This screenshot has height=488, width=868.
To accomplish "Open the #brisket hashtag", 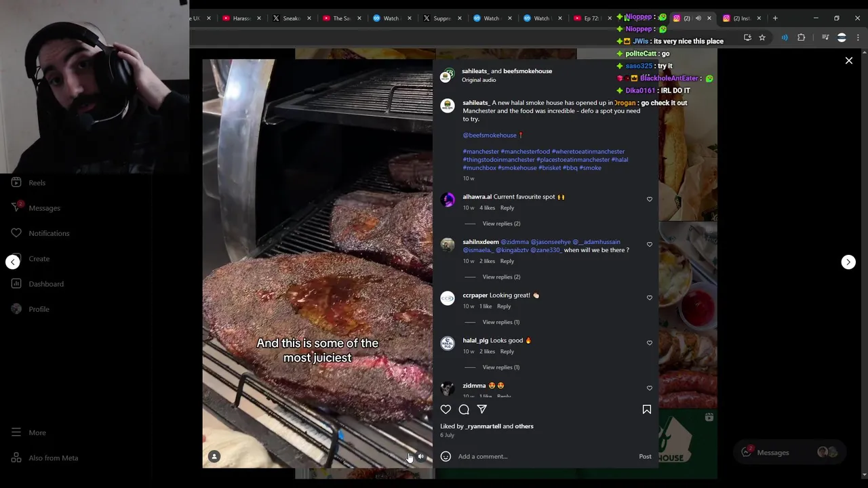I will (549, 168).
